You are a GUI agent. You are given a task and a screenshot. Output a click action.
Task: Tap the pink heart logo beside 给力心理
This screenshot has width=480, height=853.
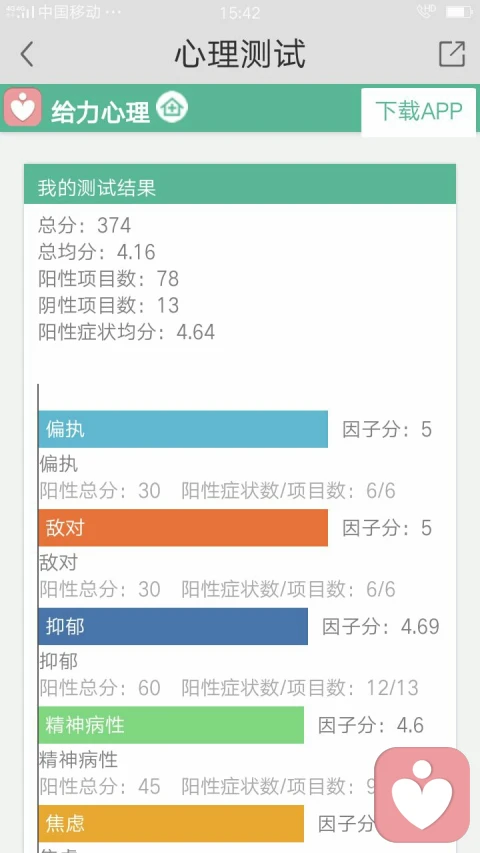coord(22,107)
